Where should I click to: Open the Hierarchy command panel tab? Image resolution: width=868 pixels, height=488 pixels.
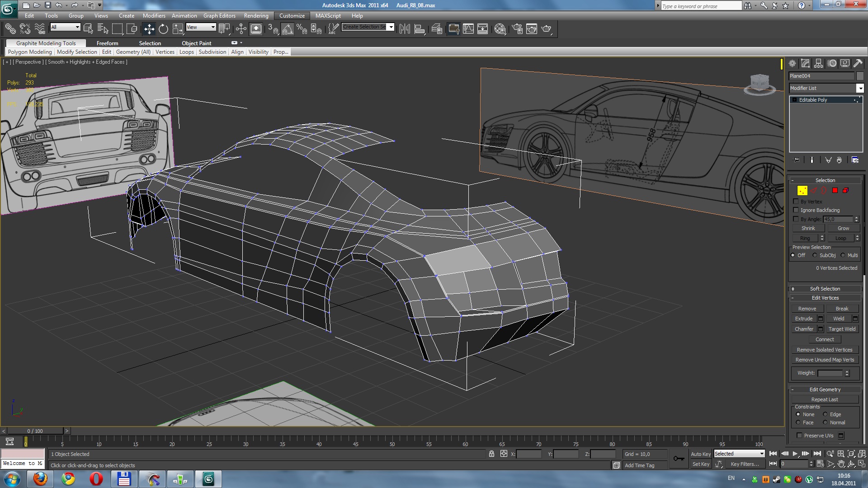pyautogui.click(x=819, y=64)
